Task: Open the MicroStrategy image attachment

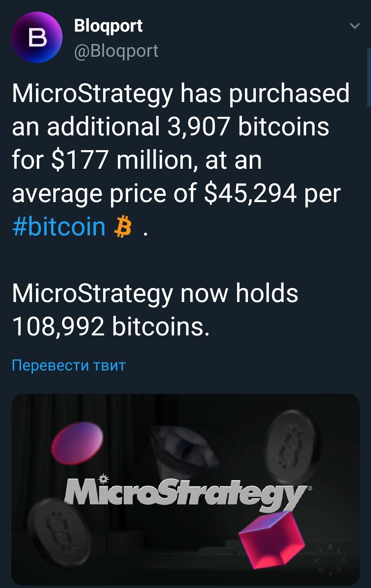Action: (185, 489)
